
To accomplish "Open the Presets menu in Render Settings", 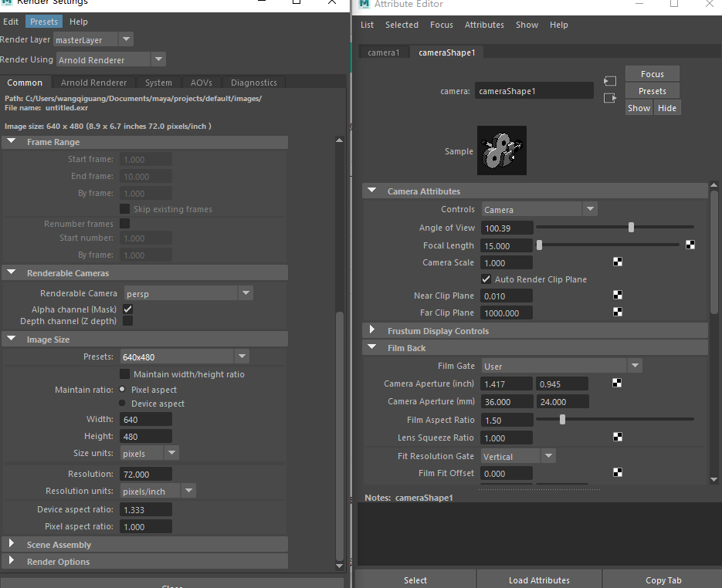I will pyautogui.click(x=44, y=22).
